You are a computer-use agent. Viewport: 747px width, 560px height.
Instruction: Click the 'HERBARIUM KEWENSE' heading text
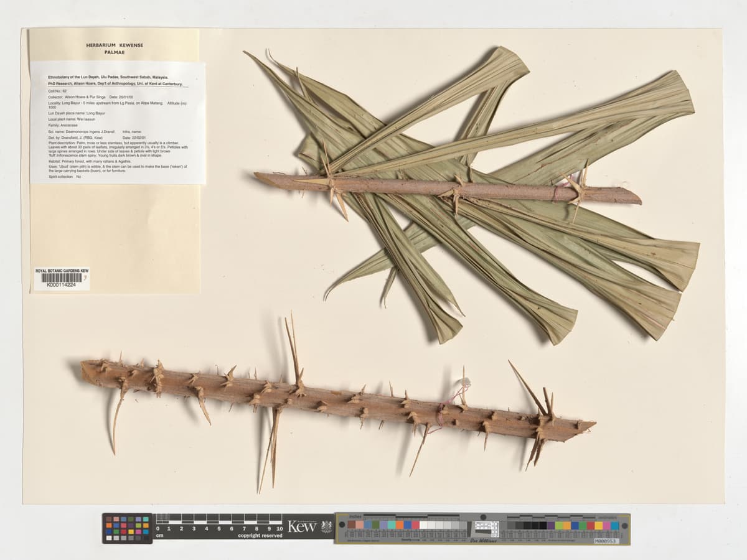(115, 45)
